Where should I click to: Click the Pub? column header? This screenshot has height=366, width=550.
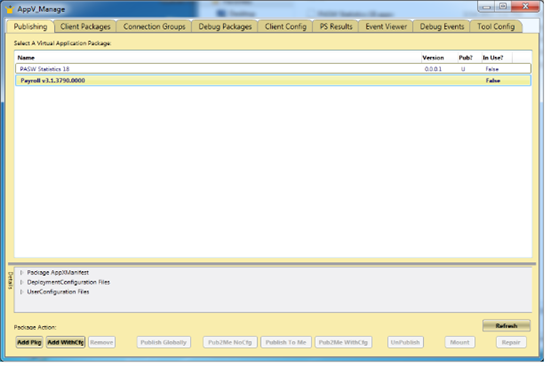tap(465, 58)
